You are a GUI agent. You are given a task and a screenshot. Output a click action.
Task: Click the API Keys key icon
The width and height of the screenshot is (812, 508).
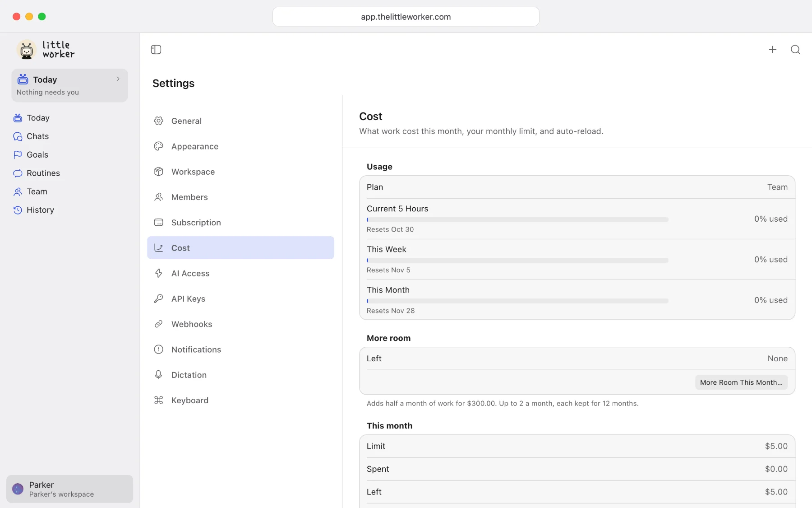[x=158, y=298]
